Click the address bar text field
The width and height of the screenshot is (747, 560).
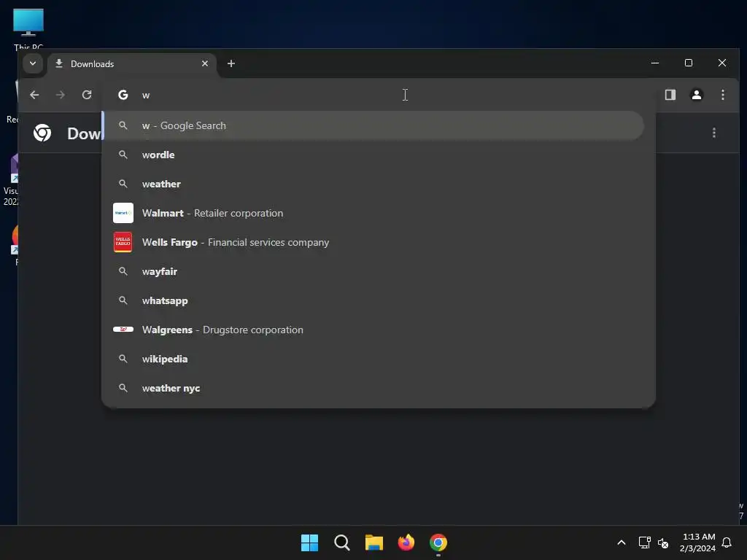pyautogui.click(x=379, y=95)
